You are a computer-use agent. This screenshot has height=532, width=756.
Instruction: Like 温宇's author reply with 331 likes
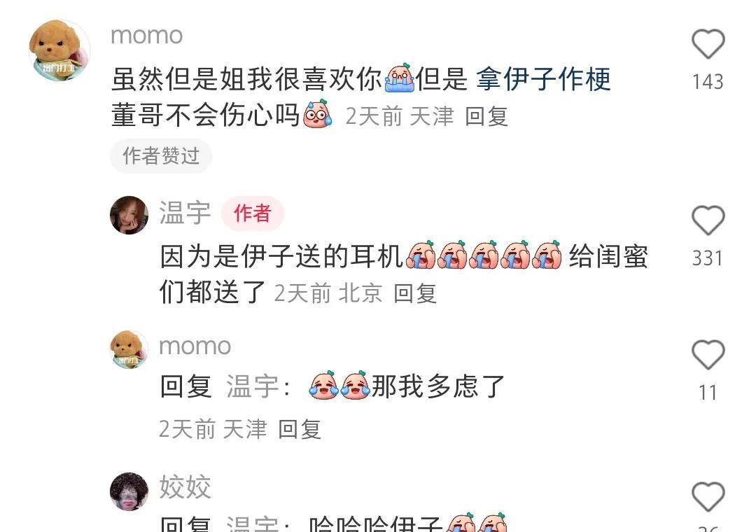tap(708, 220)
